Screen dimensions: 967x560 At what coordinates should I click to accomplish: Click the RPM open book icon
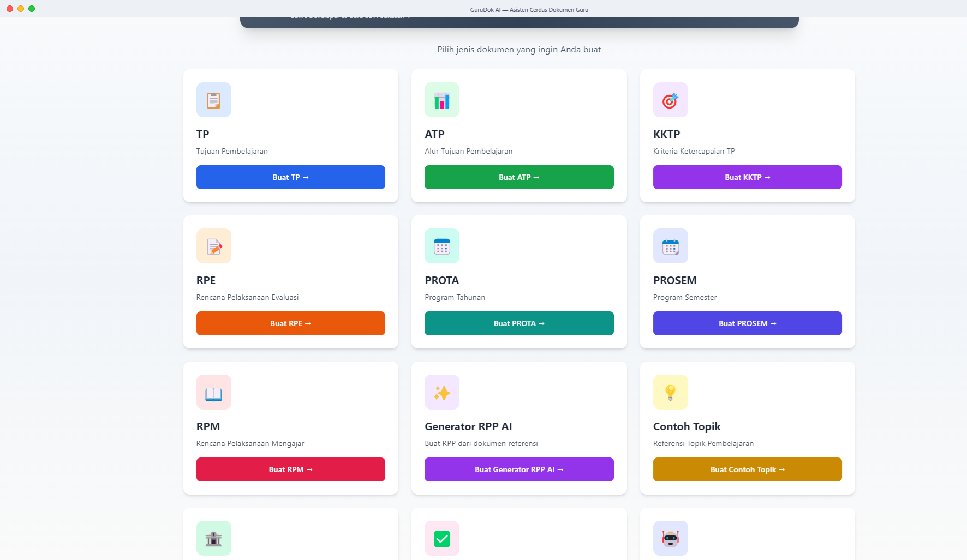(214, 392)
